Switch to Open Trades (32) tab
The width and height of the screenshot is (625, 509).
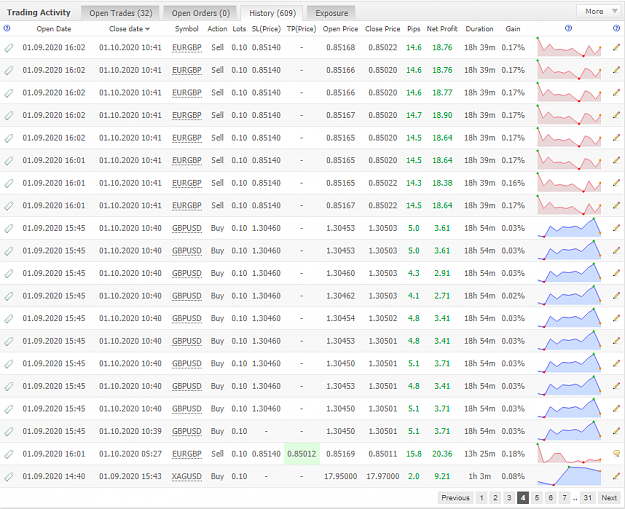point(120,13)
